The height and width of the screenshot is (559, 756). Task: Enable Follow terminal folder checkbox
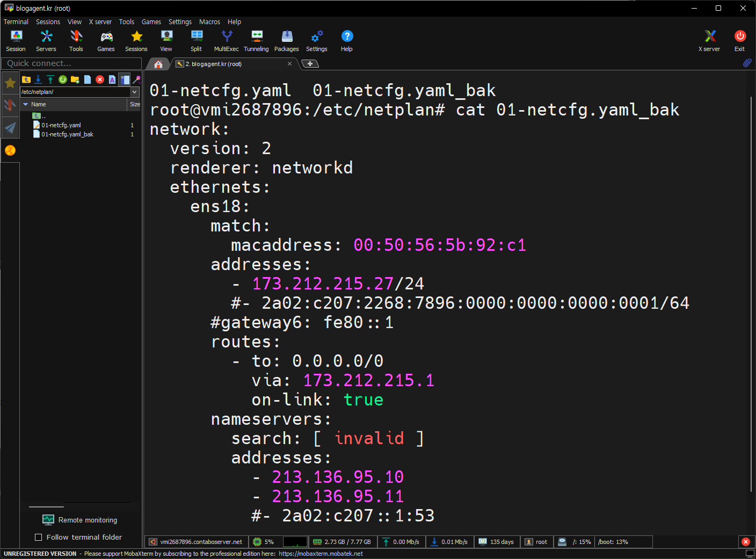[39, 537]
